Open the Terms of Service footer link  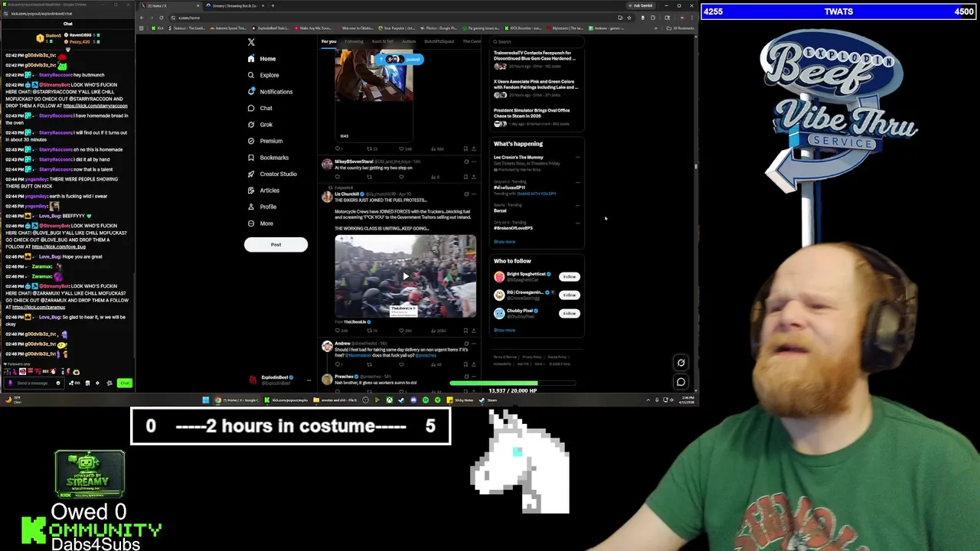(x=505, y=357)
